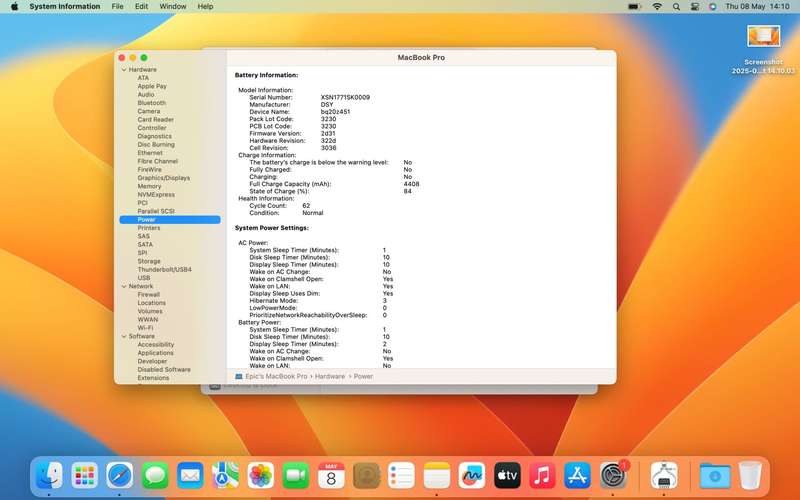
Task: Launch FaceTime from the dock
Action: (296, 475)
